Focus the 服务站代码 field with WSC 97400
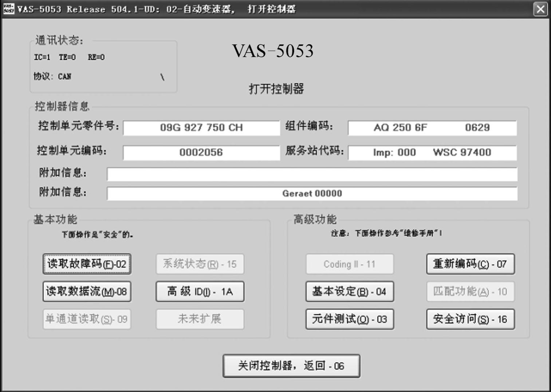551x392 pixels. coord(432,153)
